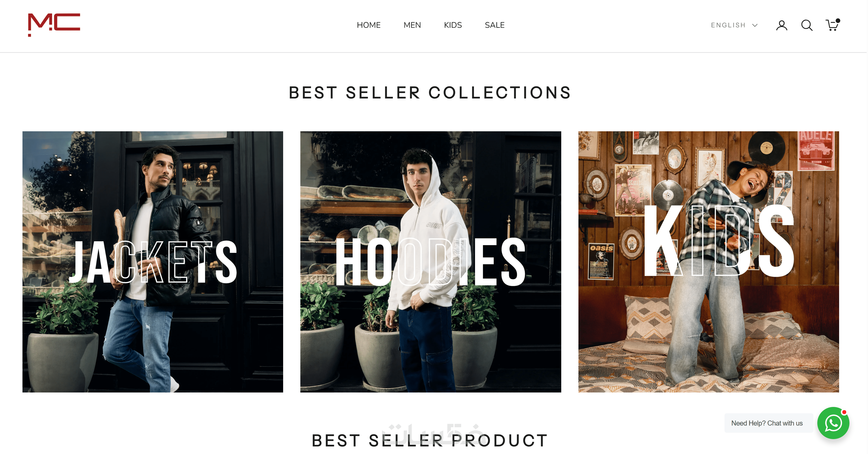Open the KIDS navigation menu item

(453, 25)
